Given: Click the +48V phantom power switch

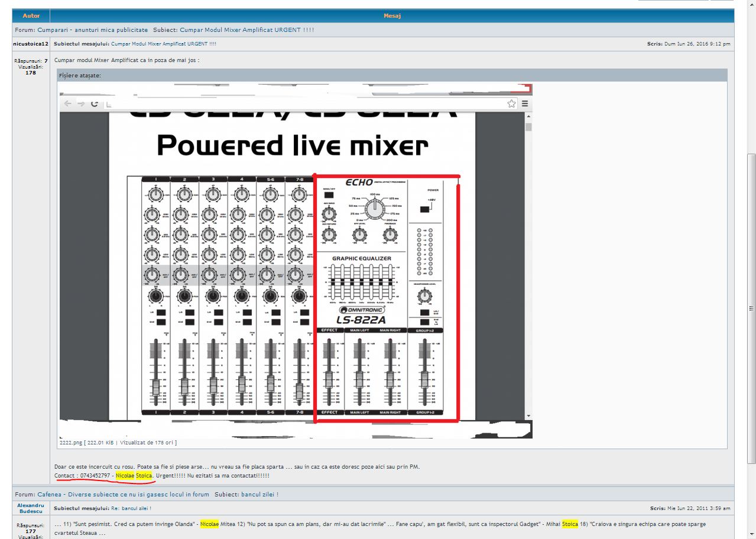Looking at the screenshot, I should click(425, 209).
